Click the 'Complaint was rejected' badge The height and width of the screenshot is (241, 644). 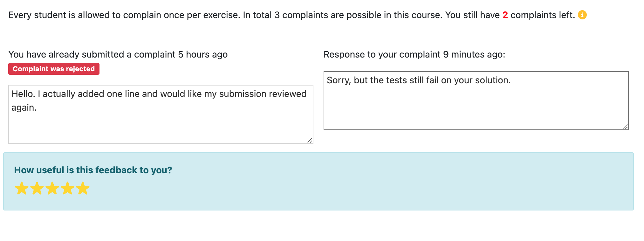coord(53,69)
